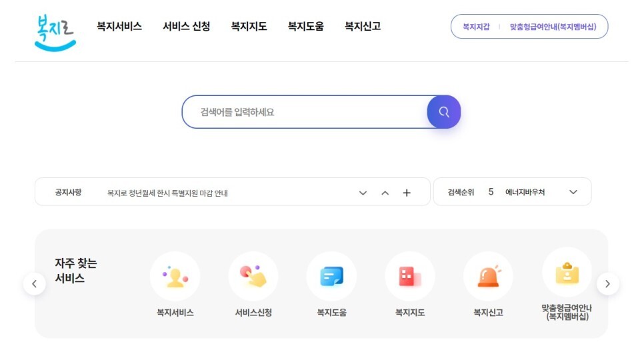The width and height of the screenshot is (644, 362).
Task: Click the carousel previous arrow button
Action: click(35, 283)
